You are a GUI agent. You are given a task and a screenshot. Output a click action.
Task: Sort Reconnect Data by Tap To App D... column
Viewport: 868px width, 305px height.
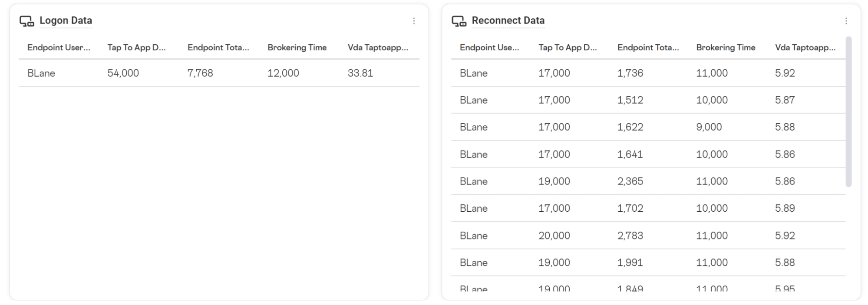coord(568,47)
